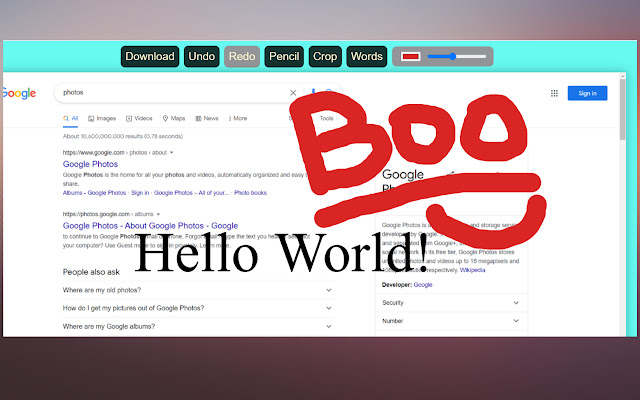Click the blue Sign in button
The height and width of the screenshot is (400, 640).
(x=587, y=93)
